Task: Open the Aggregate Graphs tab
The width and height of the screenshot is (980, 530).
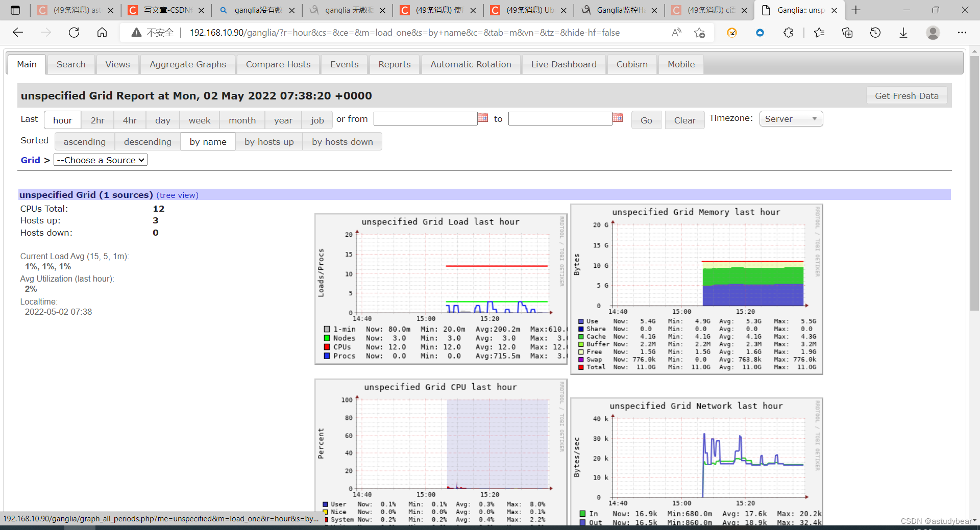Action: click(x=188, y=64)
